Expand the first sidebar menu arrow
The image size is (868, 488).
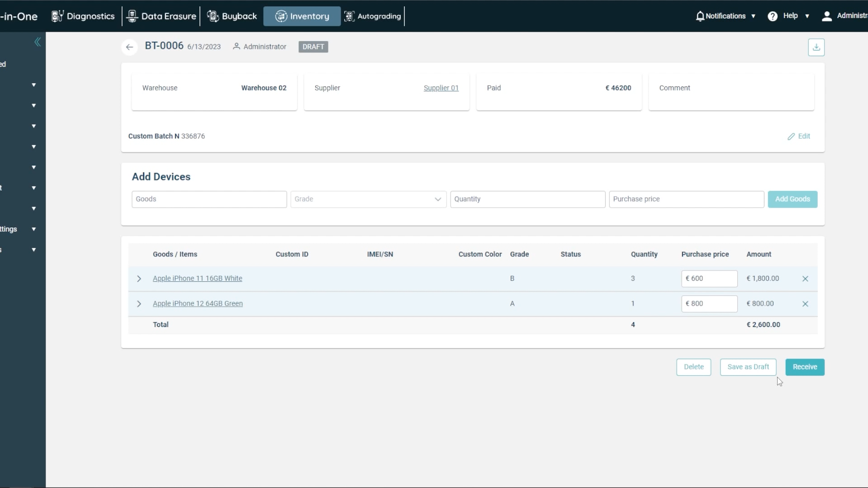(x=33, y=85)
